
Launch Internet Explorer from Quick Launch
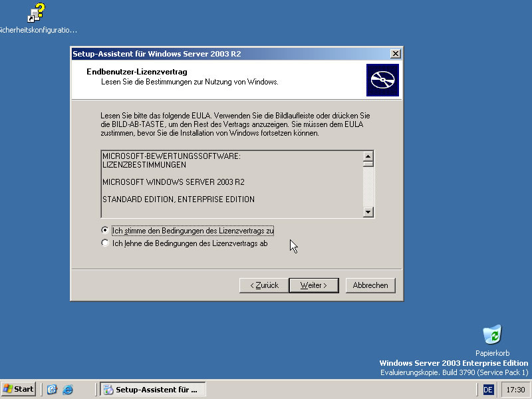tap(67, 389)
